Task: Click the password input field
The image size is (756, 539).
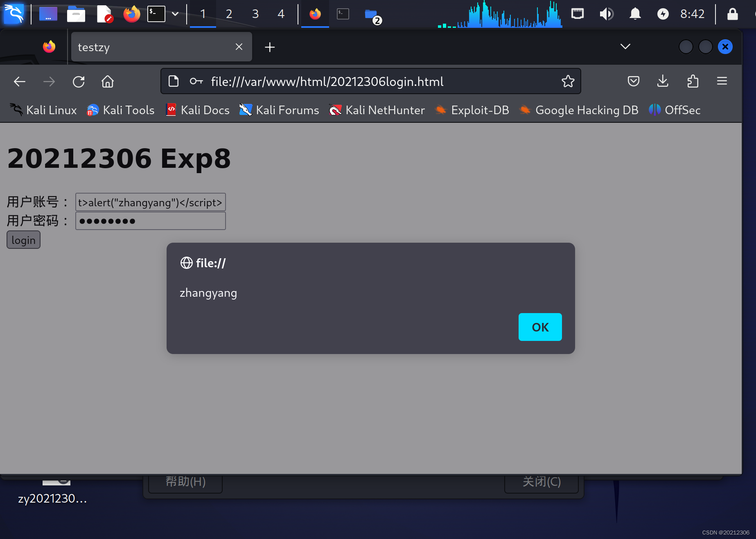Action: pyautogui.click(x=151, y=221)
